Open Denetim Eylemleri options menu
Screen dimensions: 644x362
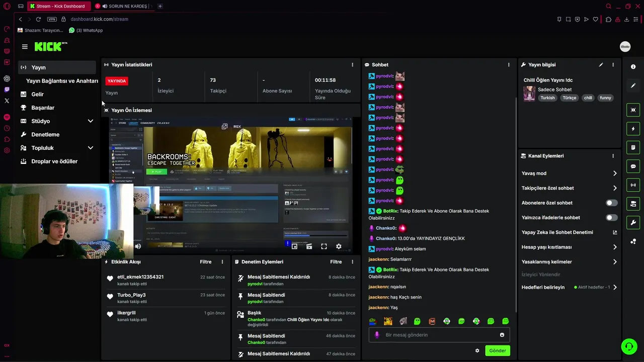[352, 262]
